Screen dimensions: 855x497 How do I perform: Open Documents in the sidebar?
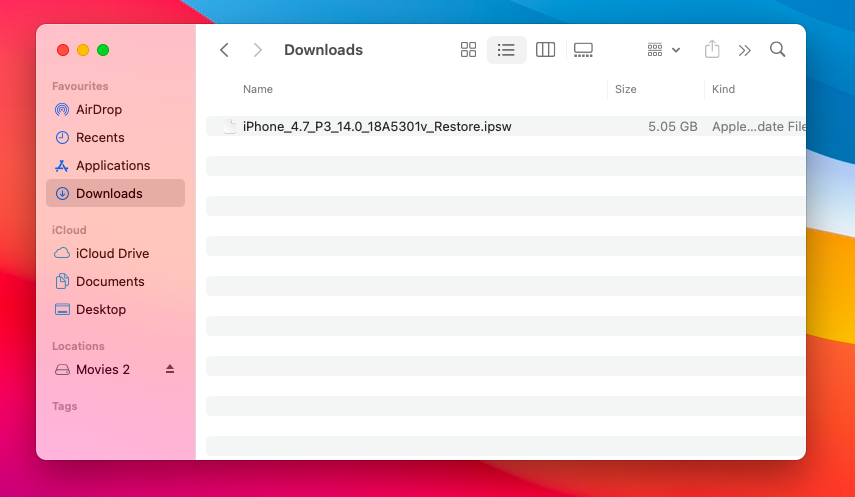115,282
